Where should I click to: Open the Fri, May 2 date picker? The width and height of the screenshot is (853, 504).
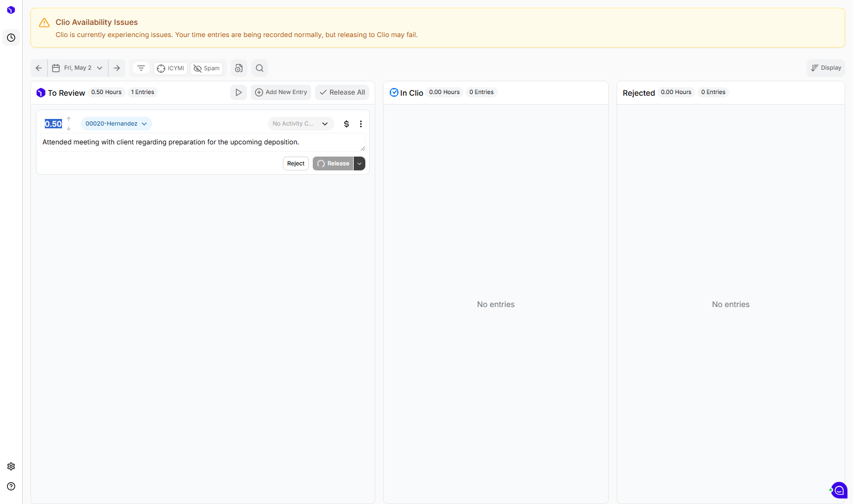(77, 68)
